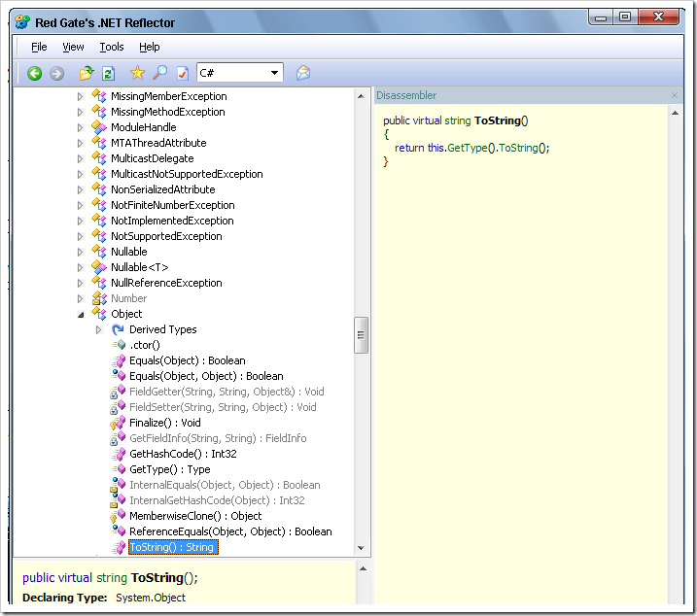Click GetType link in disassembled code

[x=468, y=148]
